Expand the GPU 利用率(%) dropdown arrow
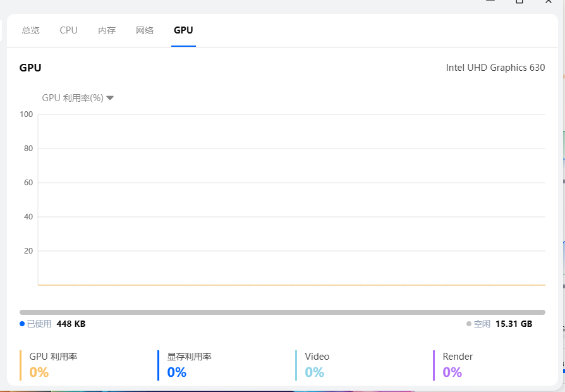 [110, 98]
